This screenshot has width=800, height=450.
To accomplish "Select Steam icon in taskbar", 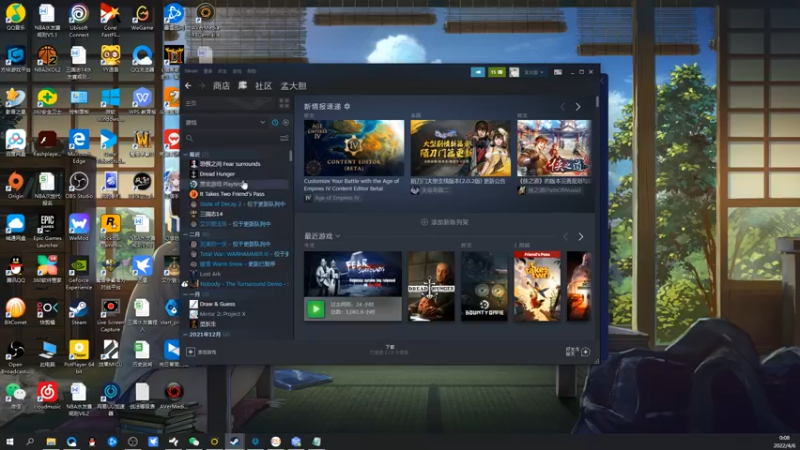I will [234, 441].
